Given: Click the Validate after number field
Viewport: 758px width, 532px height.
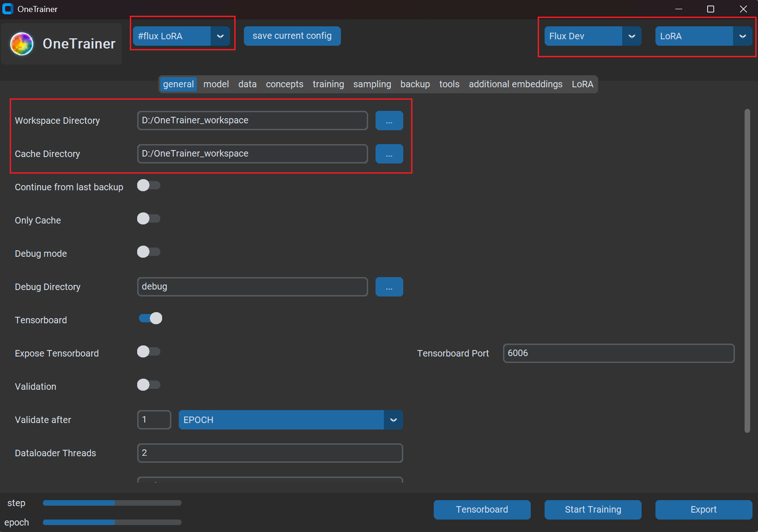Looking at the screenshot, I should 154,420.
